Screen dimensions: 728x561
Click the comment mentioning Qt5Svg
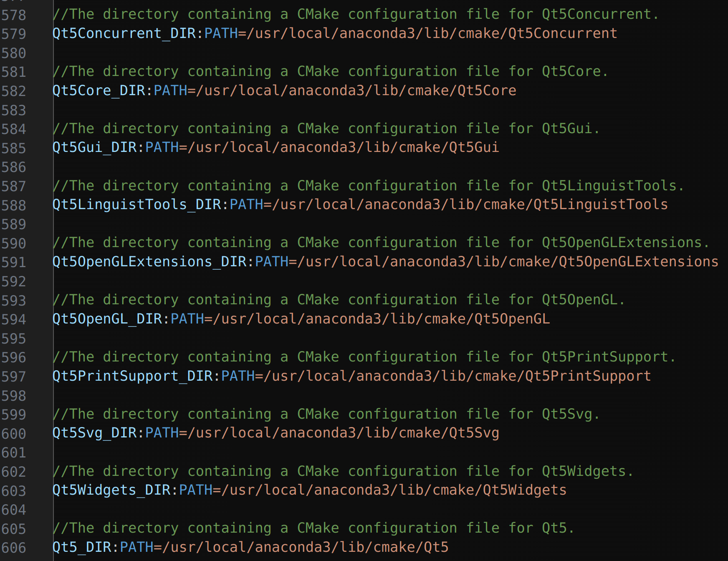pyautogui.click(x=326, y=414)
